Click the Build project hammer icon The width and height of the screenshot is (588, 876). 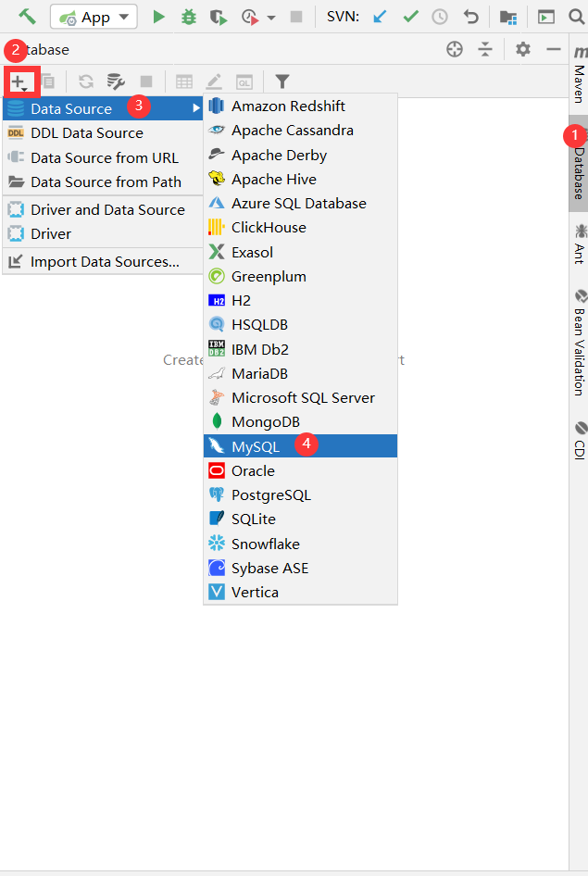point(26,17)
